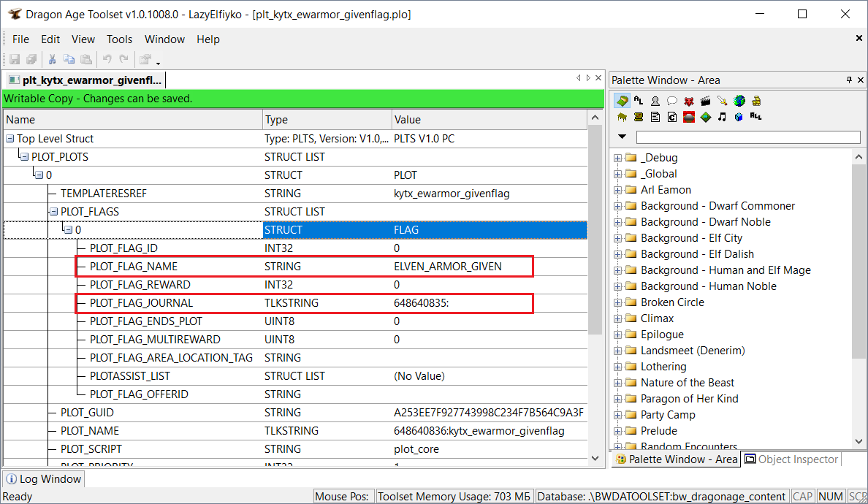Open the toolbar options dropdown arrow
The height and width of the screenshot is (504, 868).
159,63
